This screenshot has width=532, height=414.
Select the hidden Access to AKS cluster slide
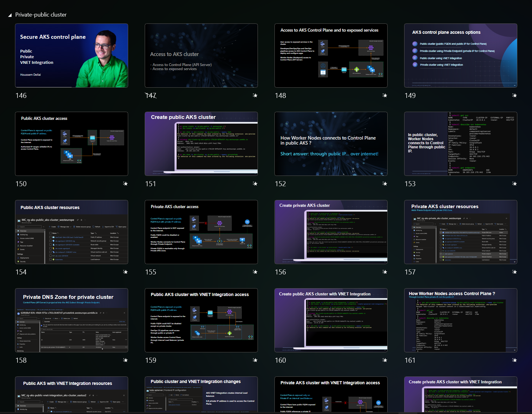tap(201, 55)
